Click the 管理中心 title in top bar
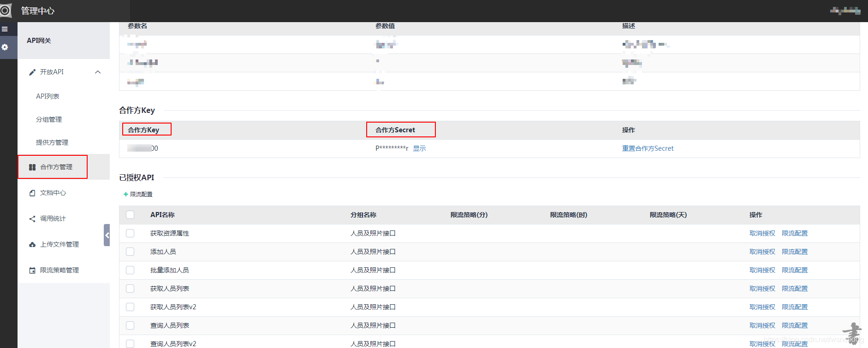 click(x=38, y=11)
